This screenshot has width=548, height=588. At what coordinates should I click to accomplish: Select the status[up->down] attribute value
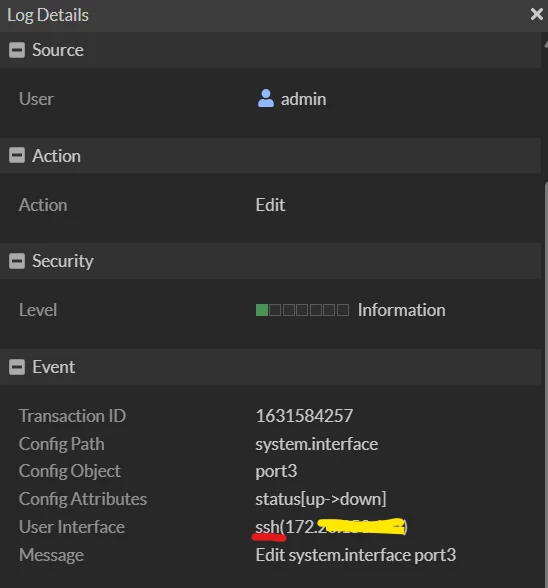tap(321, 499)
